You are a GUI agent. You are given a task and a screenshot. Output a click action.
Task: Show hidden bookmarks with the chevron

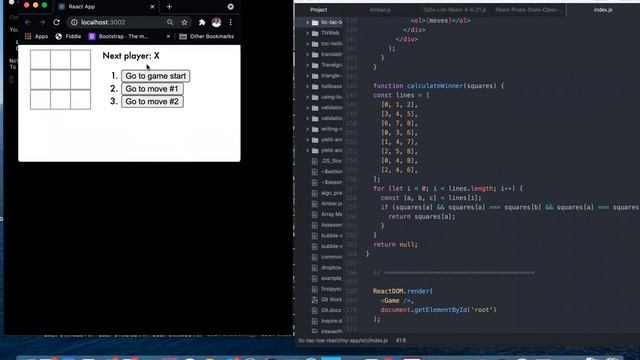click(x=168, y=36)
